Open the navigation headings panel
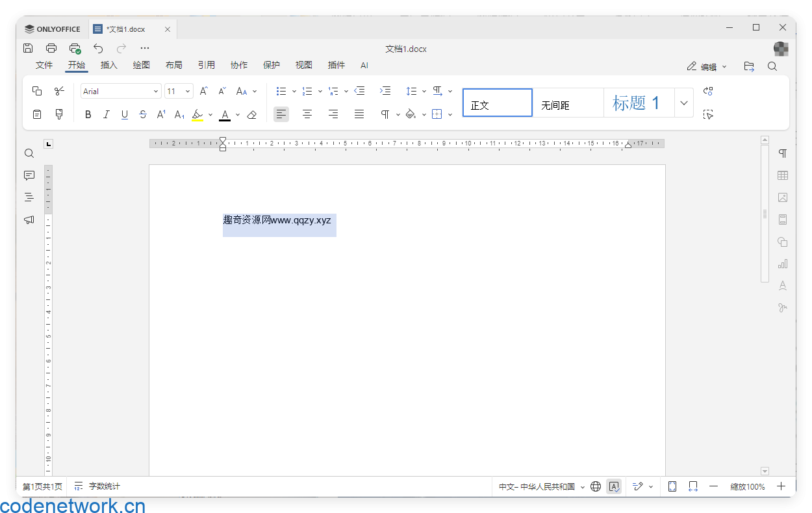This screenshot has height=513, width=812. pyautogui.click(x=29, y=197)
